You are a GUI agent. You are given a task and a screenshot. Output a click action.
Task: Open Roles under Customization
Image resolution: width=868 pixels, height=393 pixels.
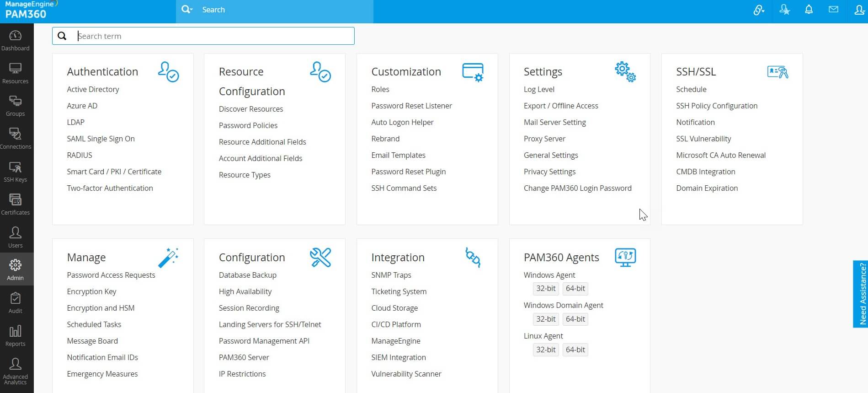click(x=380, y=89)
